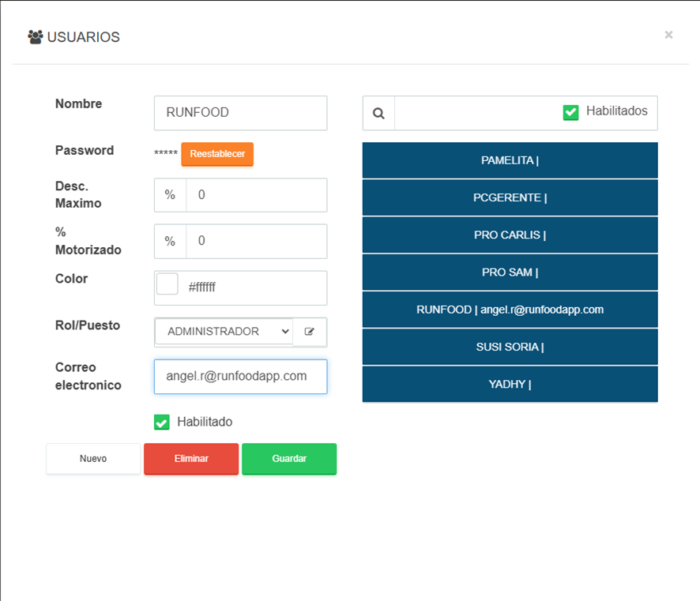Pick PRO SAM from the user list
This screenshot has width=700, height=601.
pyautogui.click(x=510, y=272)
